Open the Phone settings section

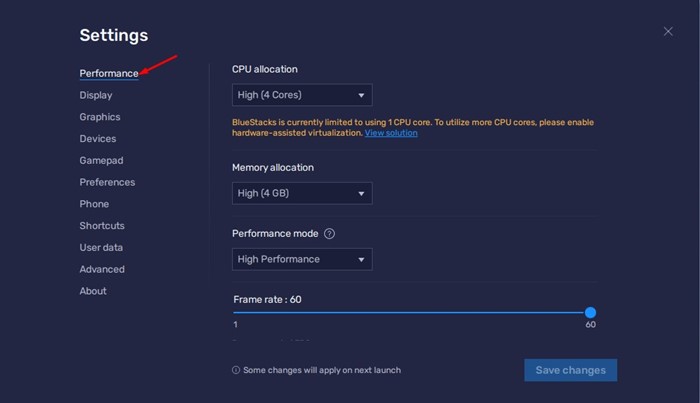tap(94, 204)
